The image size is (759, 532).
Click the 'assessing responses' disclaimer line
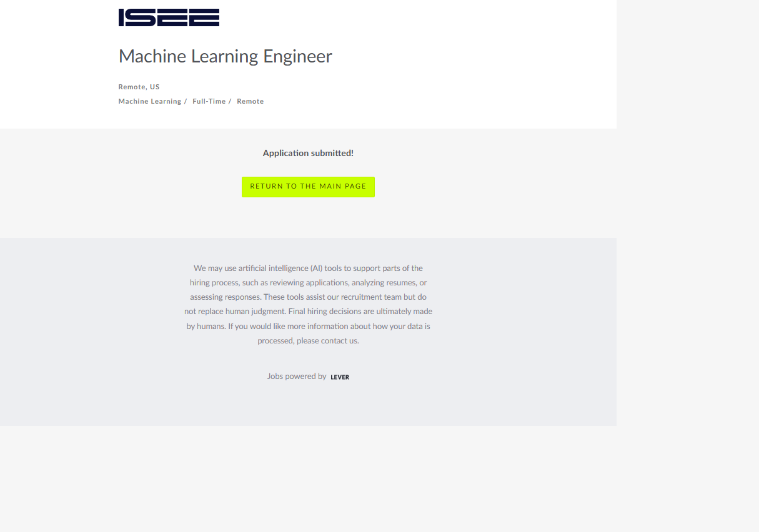coord(308,297)
